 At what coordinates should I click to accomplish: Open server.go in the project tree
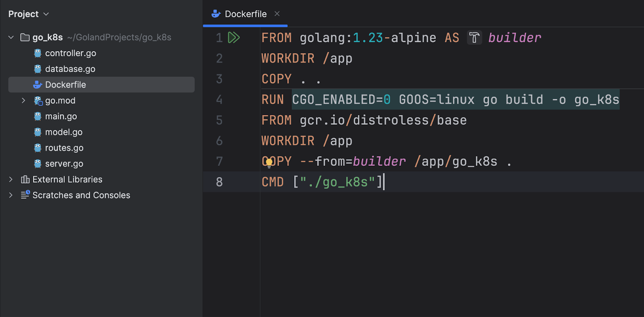(x=64, y=164)
